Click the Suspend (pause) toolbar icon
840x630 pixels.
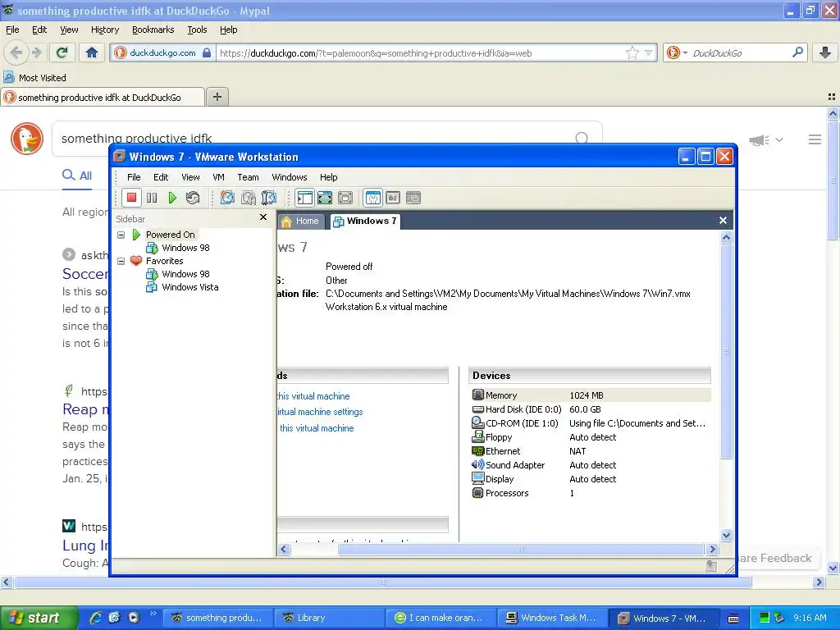point(152,198)
